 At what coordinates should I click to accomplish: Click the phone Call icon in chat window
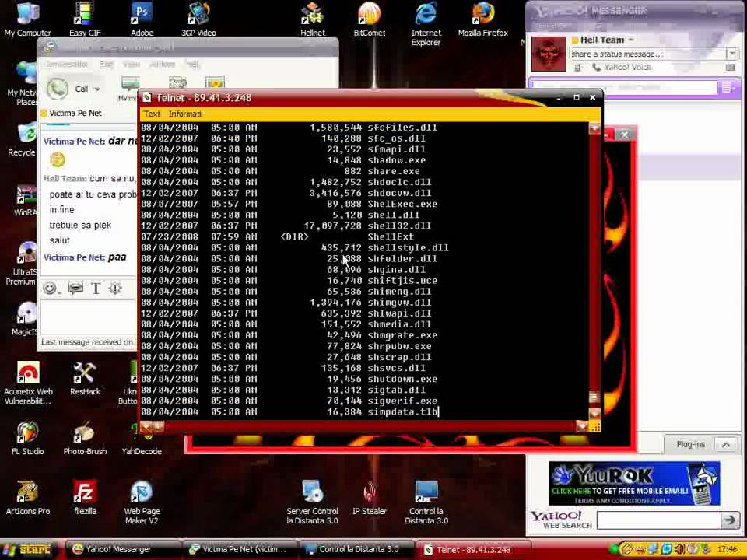coord(58,89)
